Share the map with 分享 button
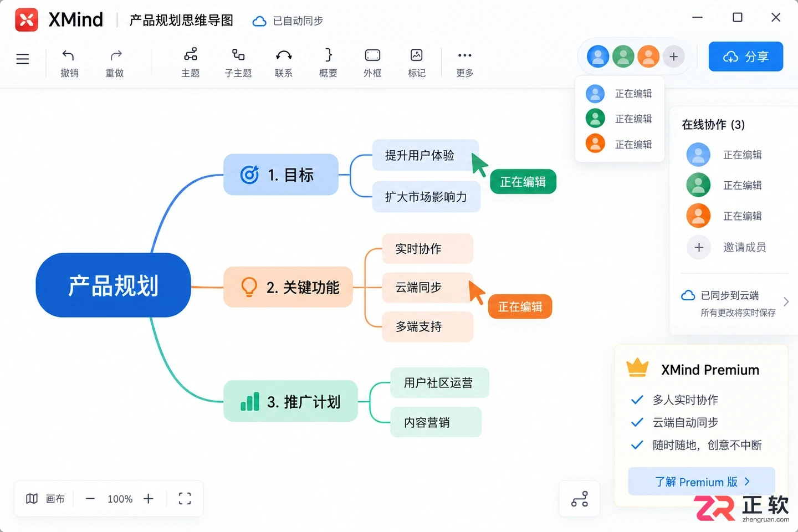 click(746, 57)
